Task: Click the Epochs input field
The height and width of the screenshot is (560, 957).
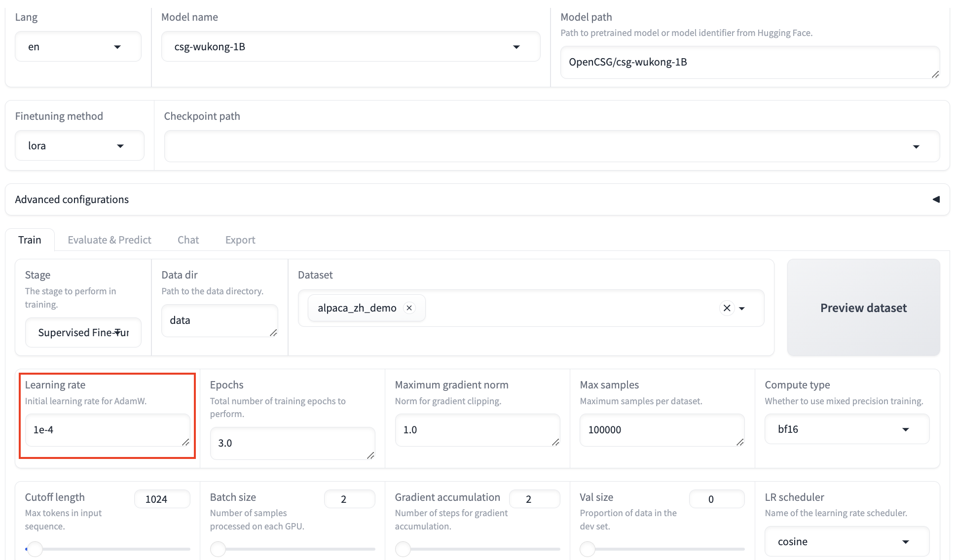Action: [x=292, y=443]
